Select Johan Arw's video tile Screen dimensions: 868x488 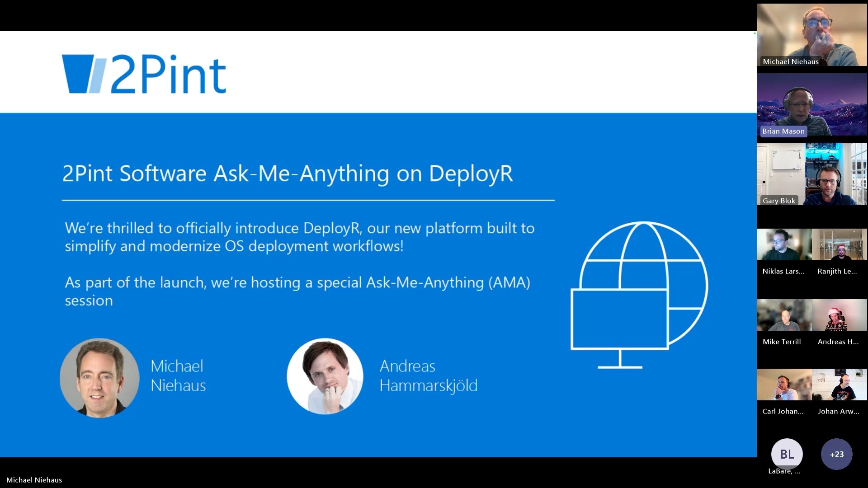[x=840, y=385]
